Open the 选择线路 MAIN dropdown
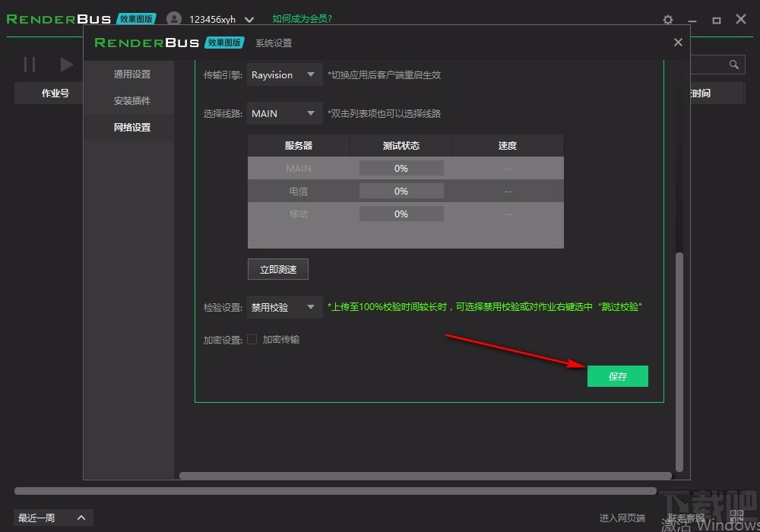 click(x=284, y=113)
